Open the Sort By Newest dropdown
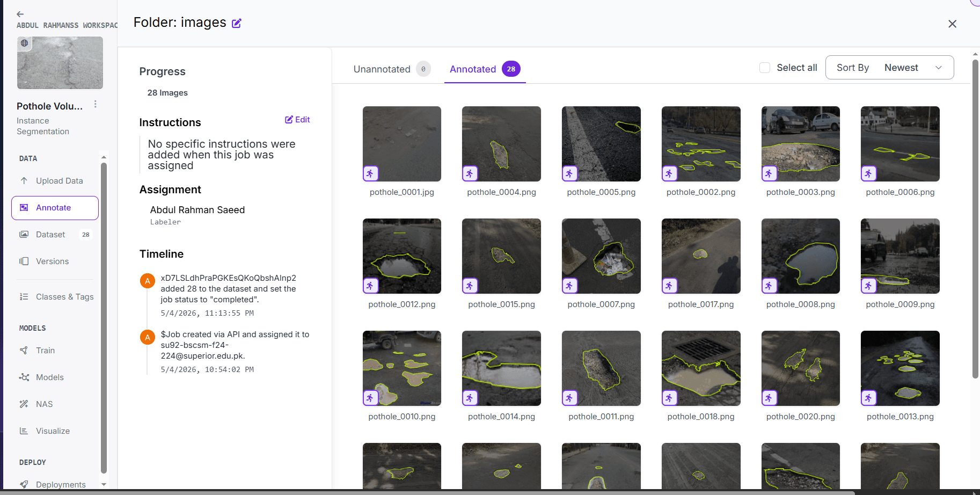980x495 pixels. 889,68
